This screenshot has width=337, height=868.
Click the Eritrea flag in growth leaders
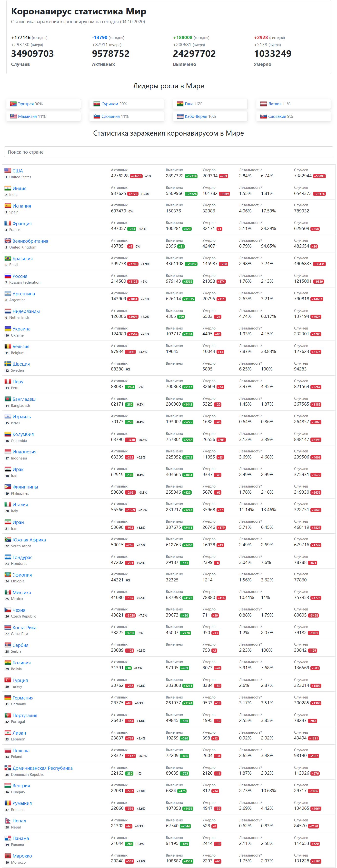coord(13,104)
